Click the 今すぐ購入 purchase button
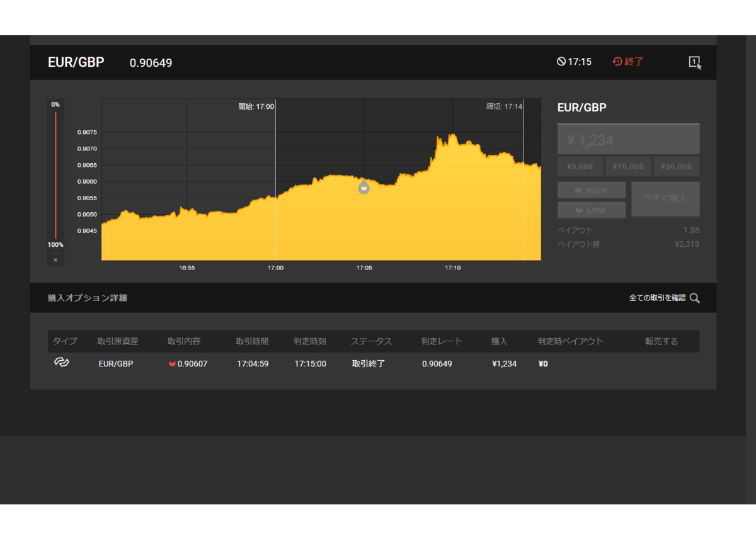 [x=665, y=199]
